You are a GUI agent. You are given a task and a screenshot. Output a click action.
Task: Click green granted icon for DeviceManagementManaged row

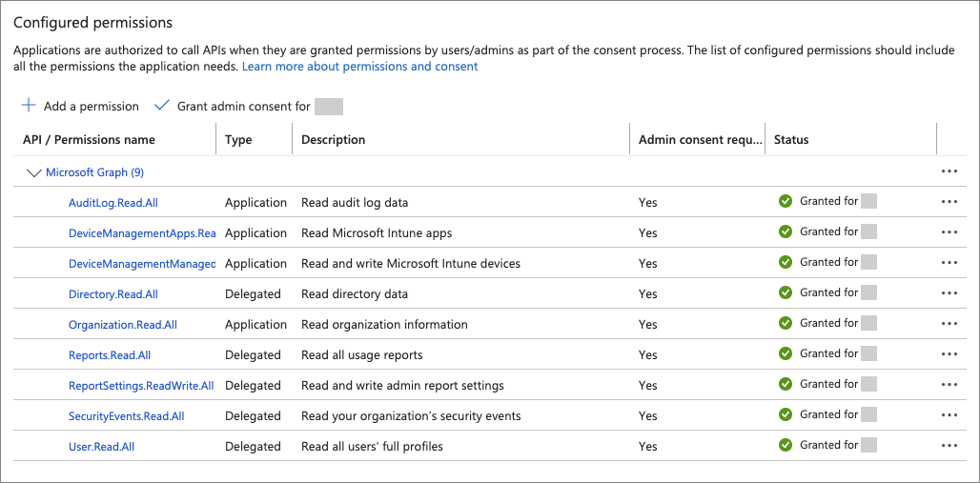(785, 262)
